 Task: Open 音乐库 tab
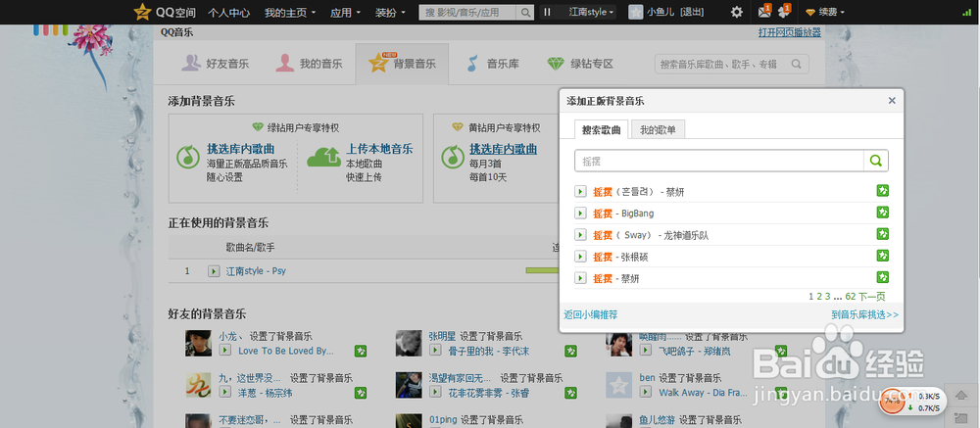pyautogui.click(x=493, y=64)
